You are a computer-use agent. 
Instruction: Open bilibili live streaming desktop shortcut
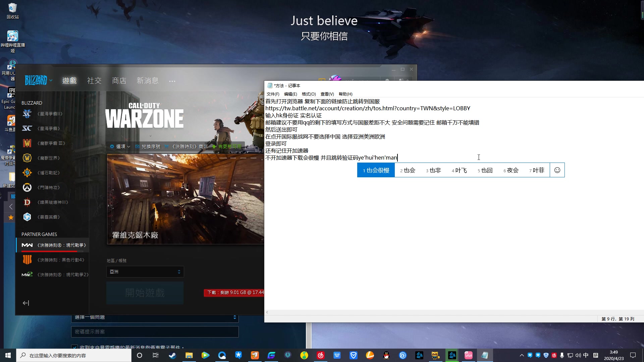12,42
